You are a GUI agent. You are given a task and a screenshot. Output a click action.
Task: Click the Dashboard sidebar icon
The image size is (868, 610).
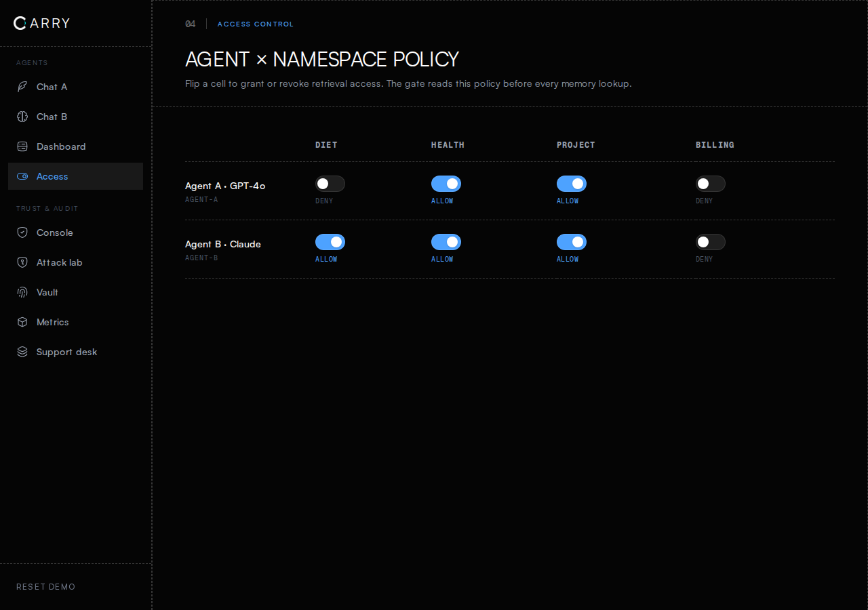coord(22,146)
